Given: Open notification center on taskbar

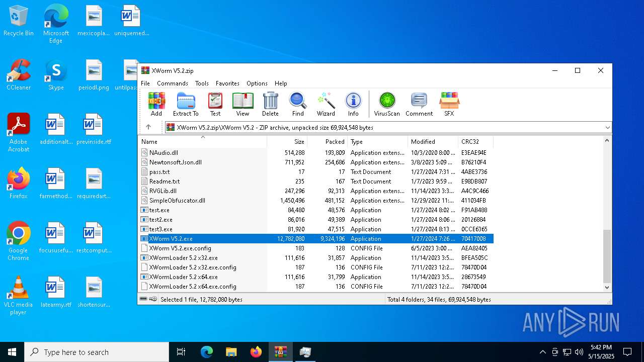Looking at the screenshot, I should [627, 352].
